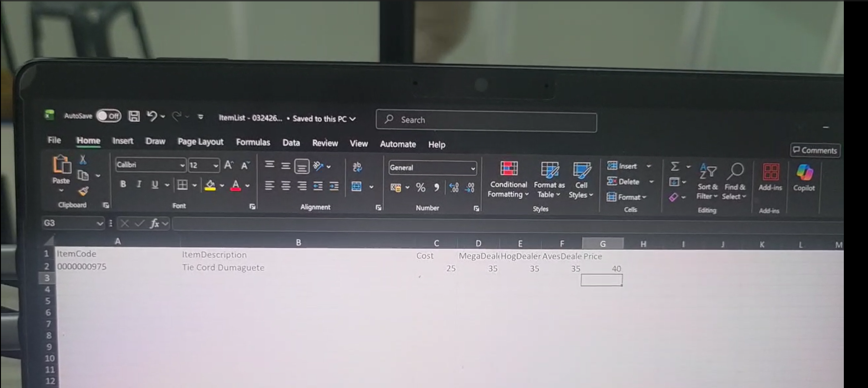868x388 pixels.
Task: Toggle Italic formatting
Action: click(139, 184)
